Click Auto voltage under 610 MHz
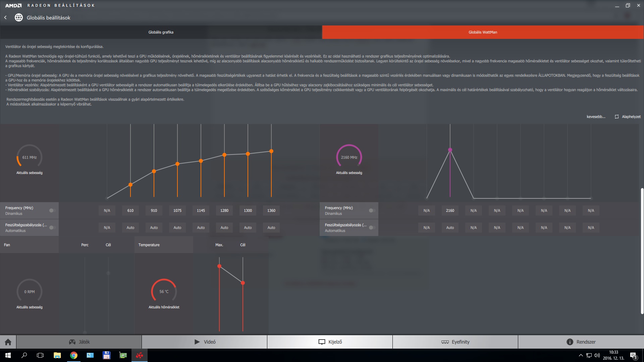644x362 pixels. [130, 228]
